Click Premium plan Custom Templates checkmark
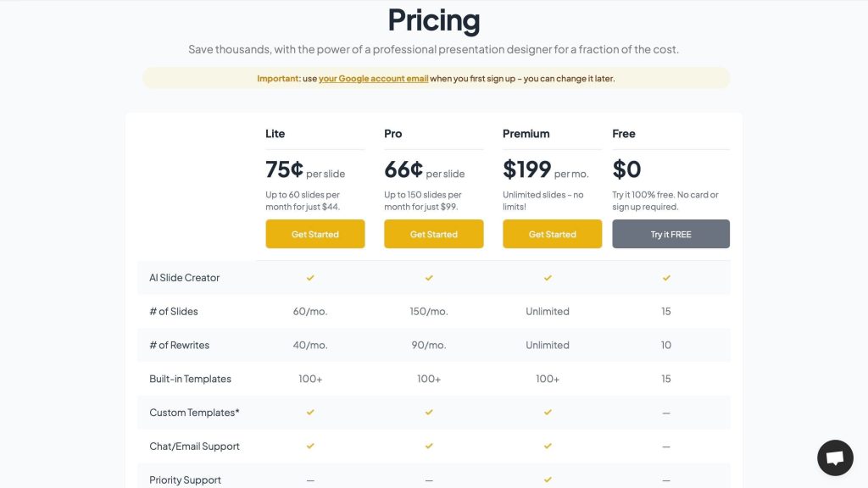The image size is (868, 488). pos(548,413)
